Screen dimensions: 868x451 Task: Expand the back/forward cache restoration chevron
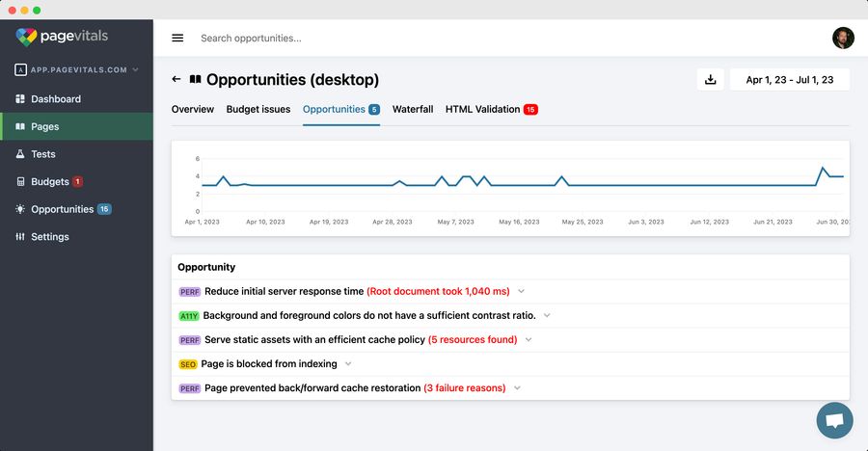coord(517,388)
